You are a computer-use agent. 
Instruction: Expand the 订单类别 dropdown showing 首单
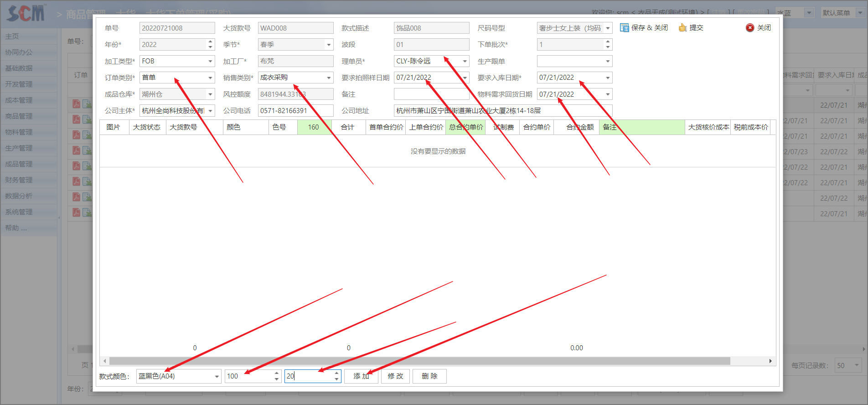[x=210, y=78]
